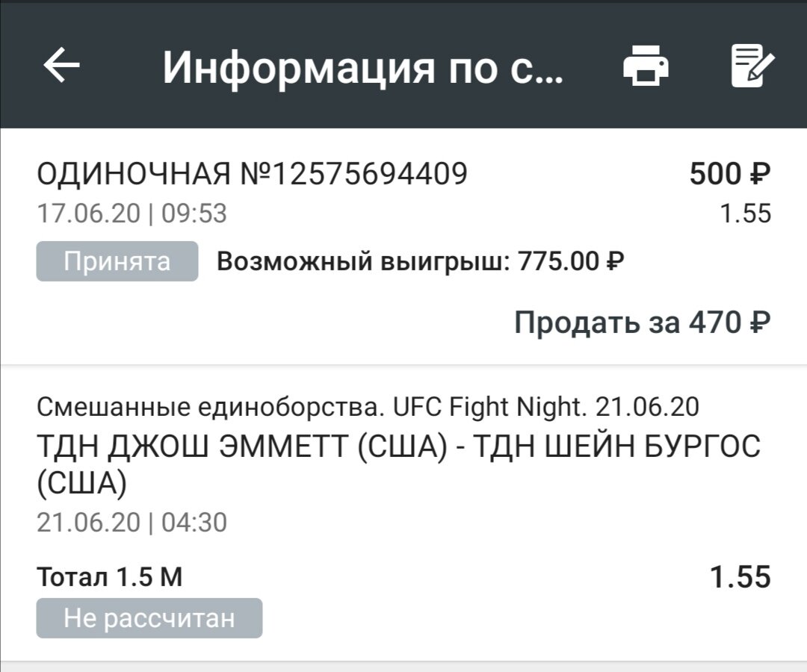Tap the back arrow to return

(x=61, y=66)
